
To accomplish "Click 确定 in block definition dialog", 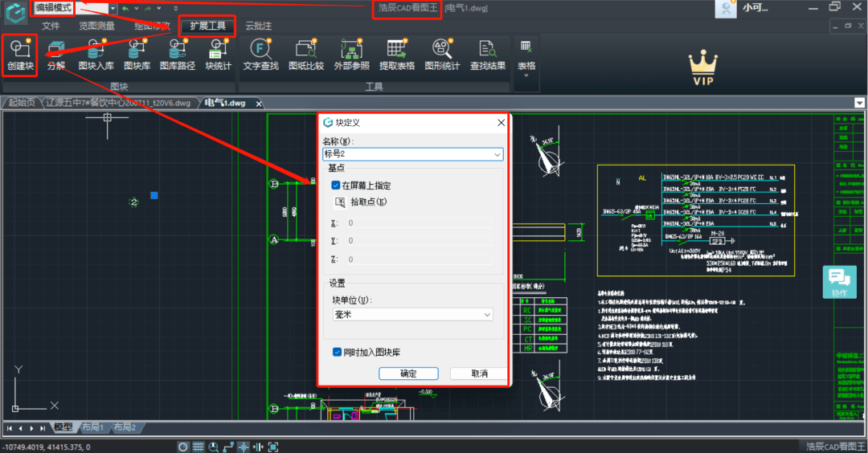I will [x=408, y=373].
